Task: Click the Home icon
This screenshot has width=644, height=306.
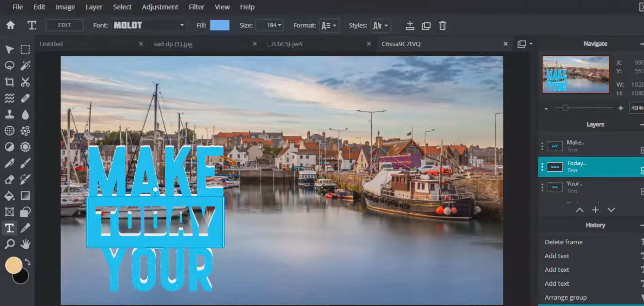Action: coord(11,25)
